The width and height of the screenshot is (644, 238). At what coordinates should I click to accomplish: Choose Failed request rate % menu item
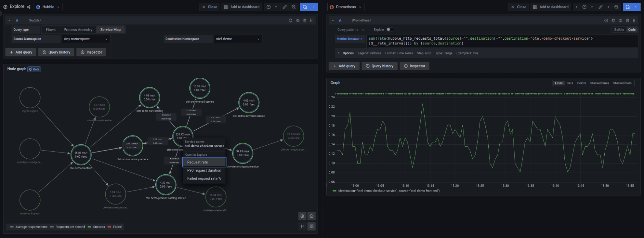tap(204, 178)
